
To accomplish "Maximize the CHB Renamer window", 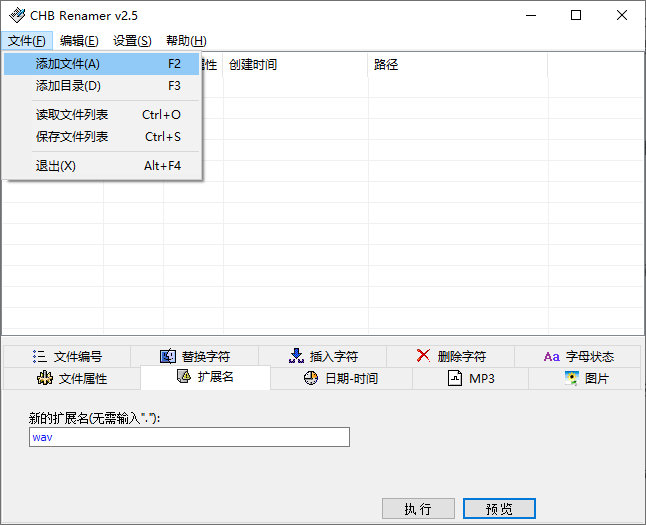I will pos(576,16).
